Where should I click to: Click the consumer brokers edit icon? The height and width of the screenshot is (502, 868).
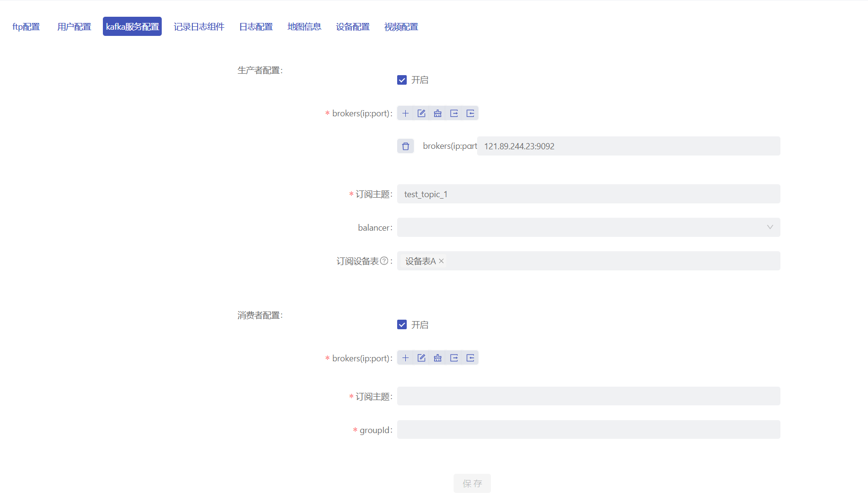point(422,358)
